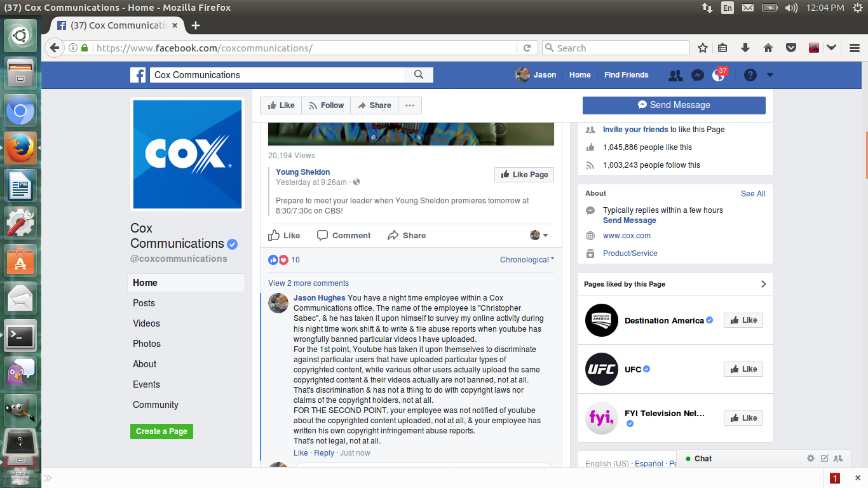
Task: Bookmark this page with star icon
Action: click(703, 48)
